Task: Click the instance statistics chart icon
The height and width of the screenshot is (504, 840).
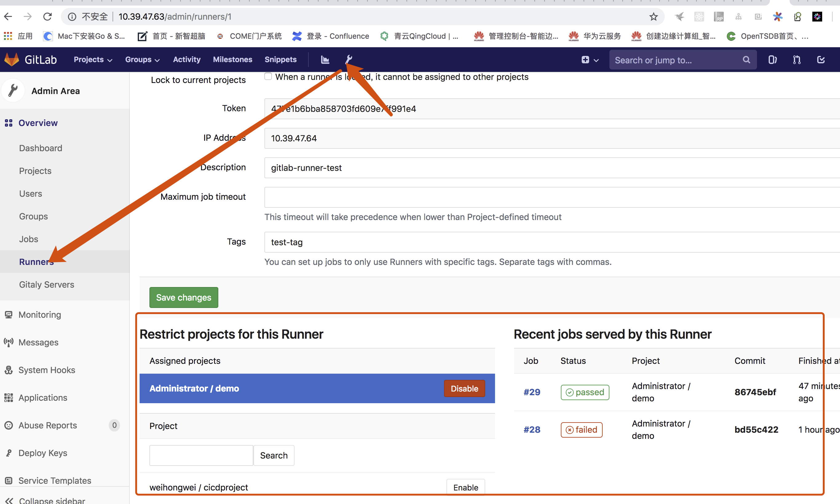Action: tap(325, 60)
